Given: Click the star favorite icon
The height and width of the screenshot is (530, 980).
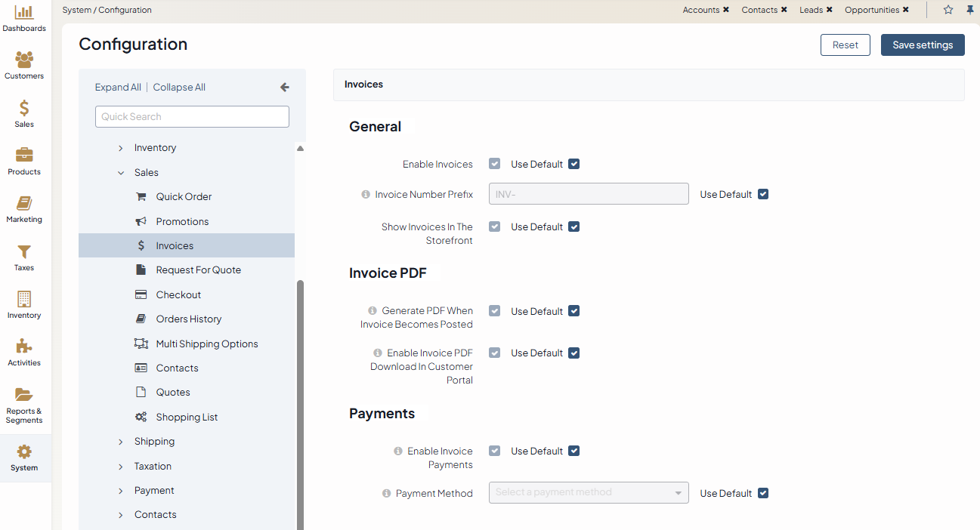Looking at the screenshot, I should 948,10.
